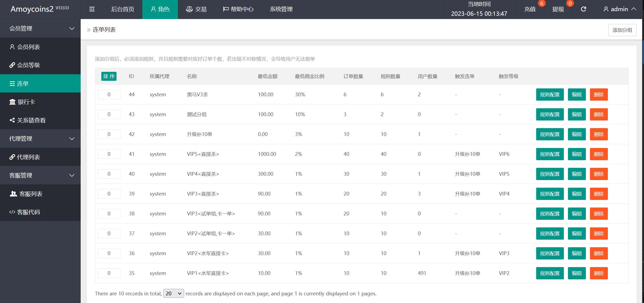Open 充值 notifications with badge 6
Image resolution: width=644 pixels, height=303 pixels.
point(530,9)
